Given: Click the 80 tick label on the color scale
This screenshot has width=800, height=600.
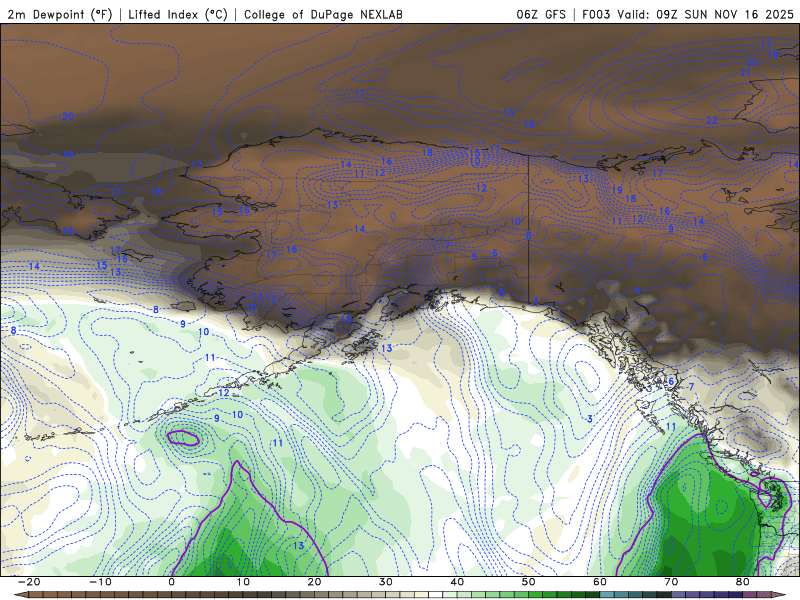Looking at the screenshot, I should (x=743, y=582).
